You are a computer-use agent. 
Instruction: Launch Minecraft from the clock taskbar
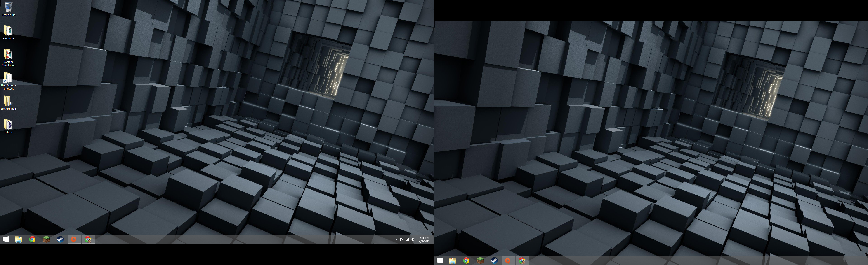tap(46, 239)
